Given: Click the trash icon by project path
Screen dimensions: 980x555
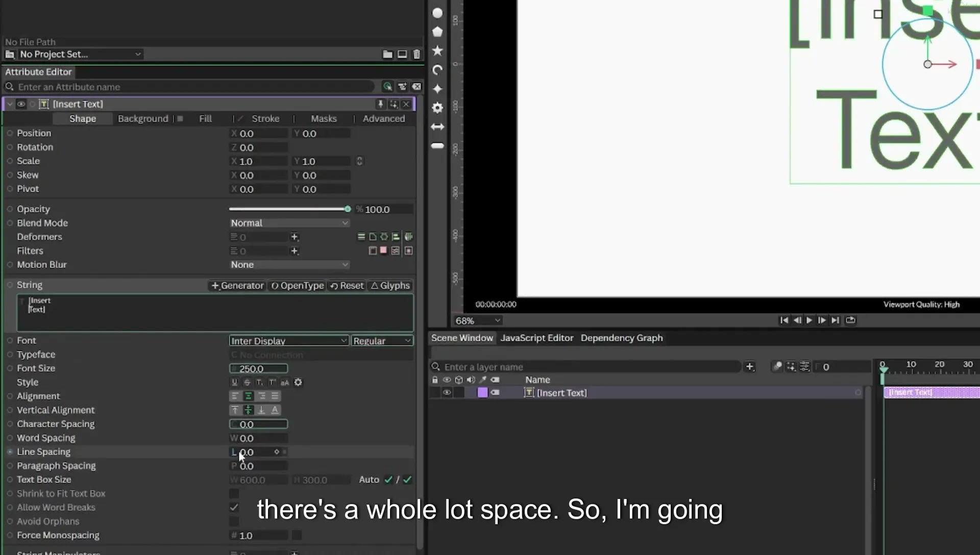Looking at the screenshot, I should coord(416,54).
